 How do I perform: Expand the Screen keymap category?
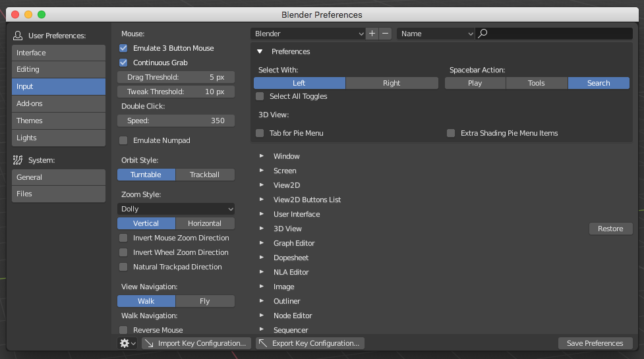[x=261, y=170]
